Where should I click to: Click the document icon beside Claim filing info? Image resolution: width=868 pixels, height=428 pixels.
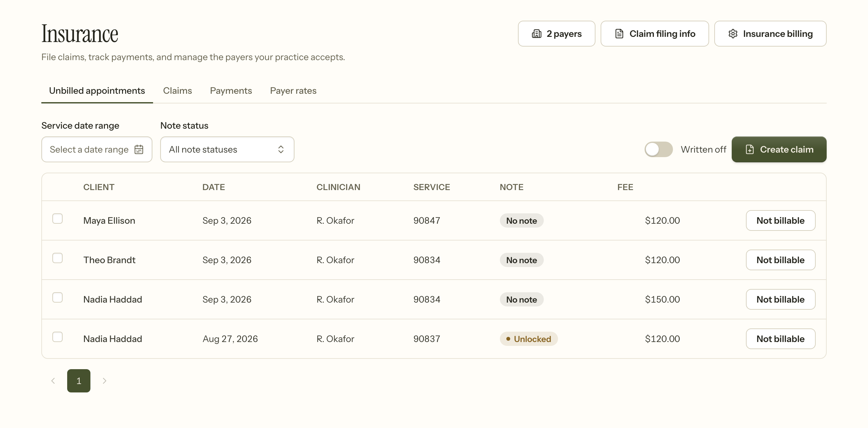[x=619, y=34]
